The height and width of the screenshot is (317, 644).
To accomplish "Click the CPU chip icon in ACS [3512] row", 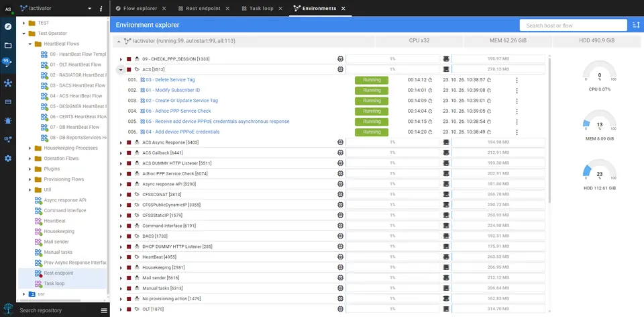I will (x=340, y=69).
